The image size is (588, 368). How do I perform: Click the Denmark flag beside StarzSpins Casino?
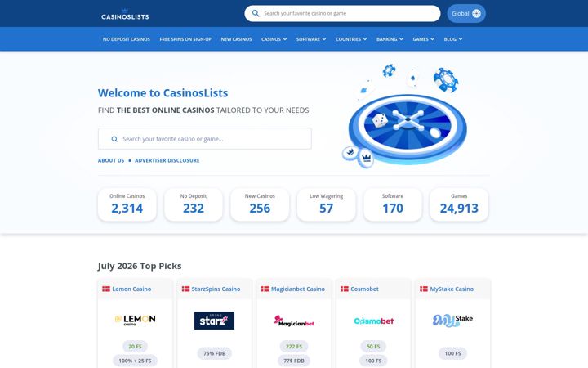(185, 289)
